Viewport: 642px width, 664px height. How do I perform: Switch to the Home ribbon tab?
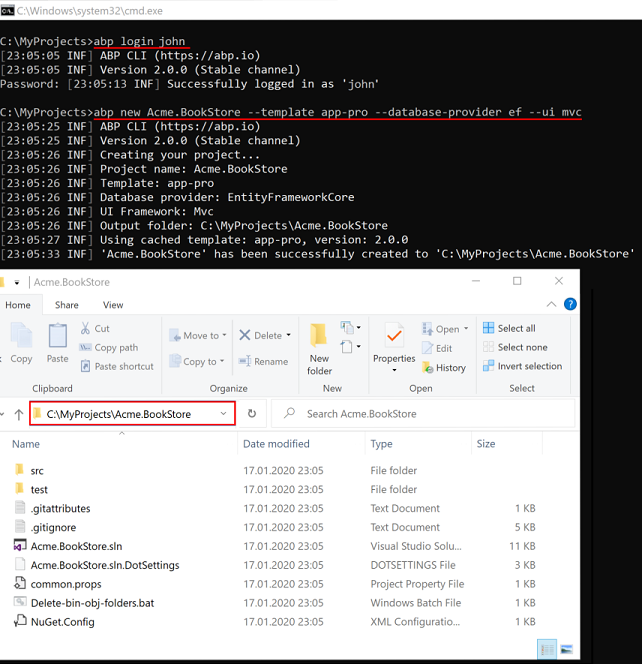18,305
